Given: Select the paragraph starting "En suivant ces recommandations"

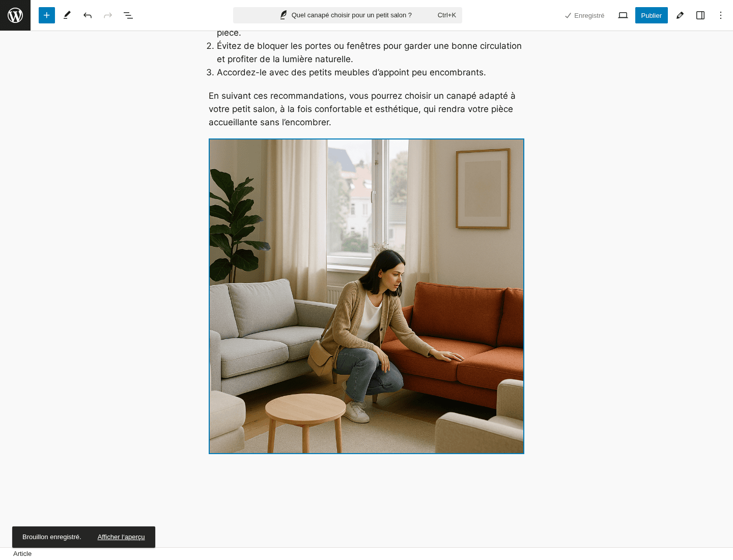Looking at the screenshot, I should point(366,109).
